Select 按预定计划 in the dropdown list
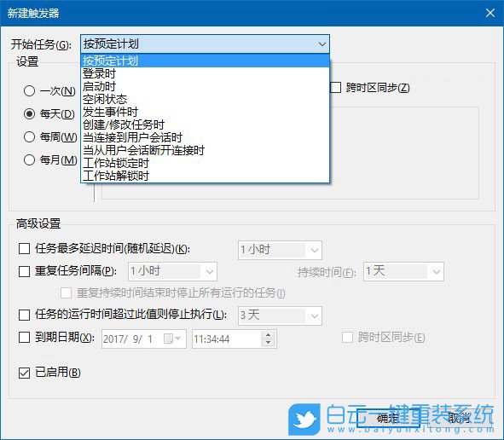Image resolution: width=504 pixels, height=440 pixels. coord(205,61)
